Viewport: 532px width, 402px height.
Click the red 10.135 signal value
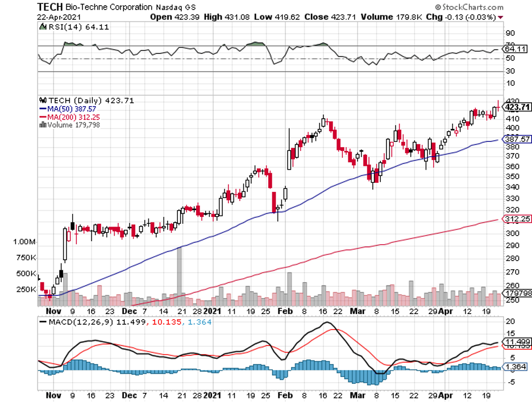coord(167,322)
